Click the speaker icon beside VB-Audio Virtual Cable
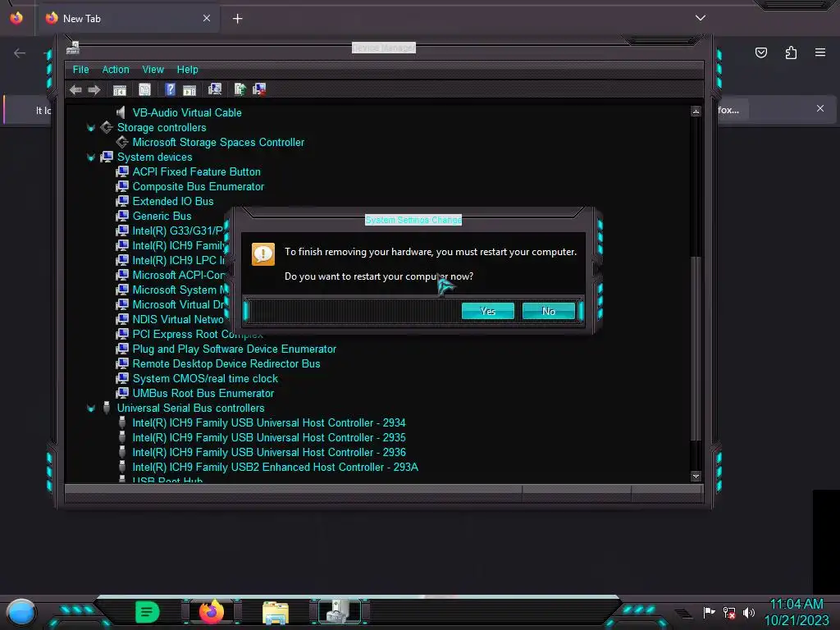Viewport: 840px width, 630px height. [121, 112]
